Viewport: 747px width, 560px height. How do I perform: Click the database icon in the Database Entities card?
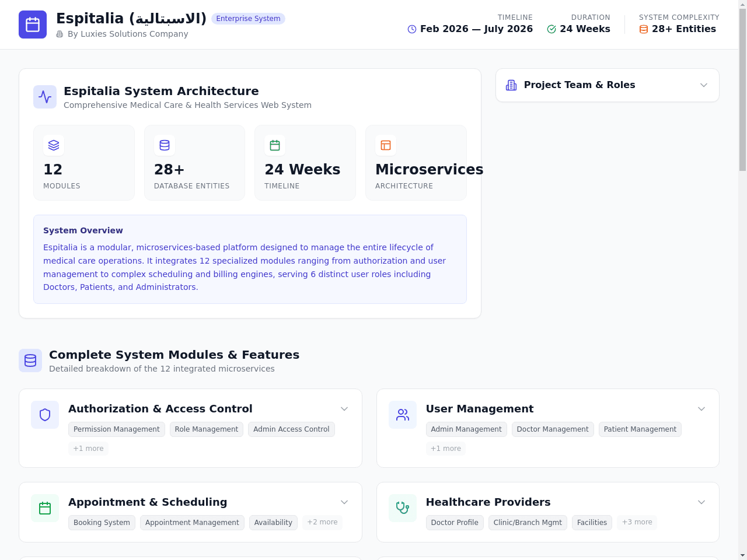pos(165,145)
